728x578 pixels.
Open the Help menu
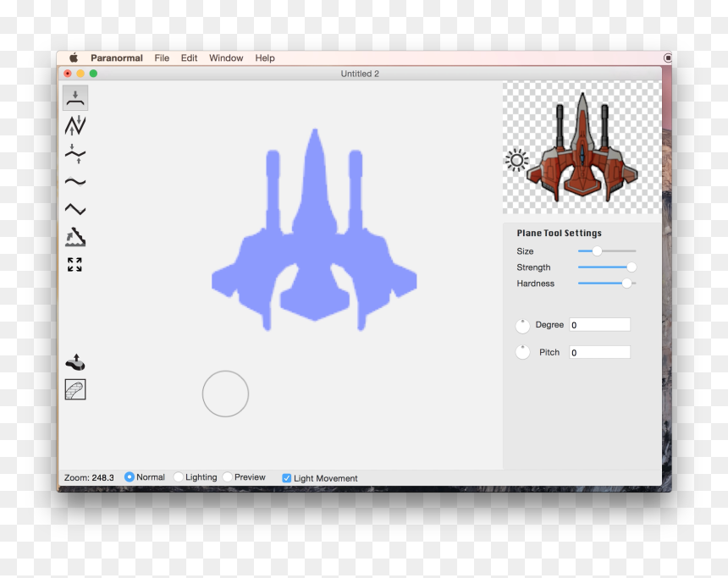pos(265,58)
